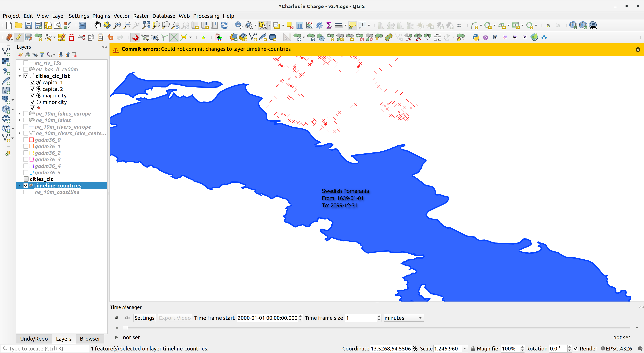Screen dimensions: 644x353
Task: Expand the timeline-countries layer entry
Action: 19,185
